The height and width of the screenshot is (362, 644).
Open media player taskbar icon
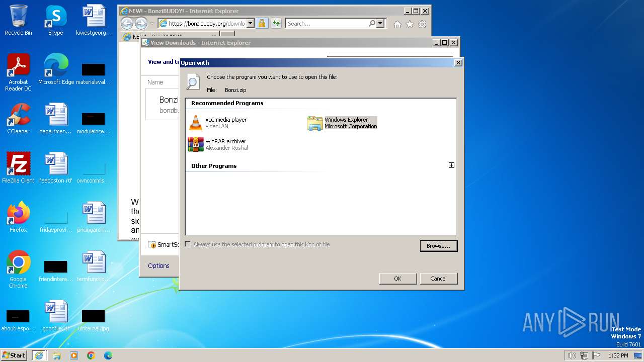[74, 355]
